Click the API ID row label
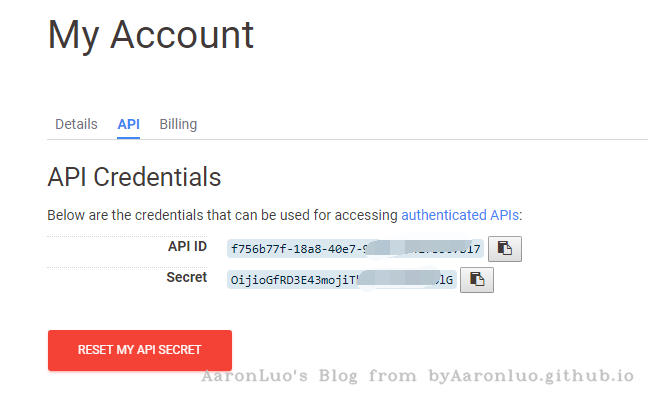The height and width of the screenshot is (399, 648). (187, 246)
